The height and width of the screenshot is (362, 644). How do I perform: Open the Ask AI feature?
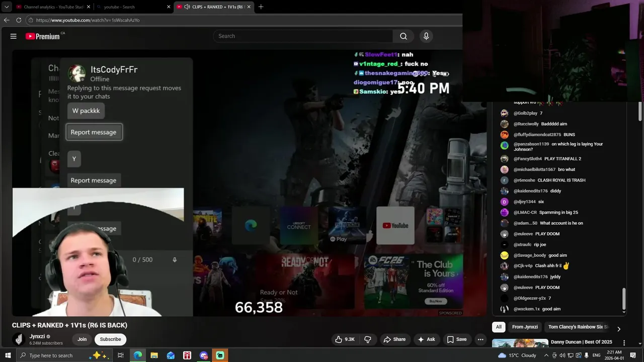click(x=426, y=339)
